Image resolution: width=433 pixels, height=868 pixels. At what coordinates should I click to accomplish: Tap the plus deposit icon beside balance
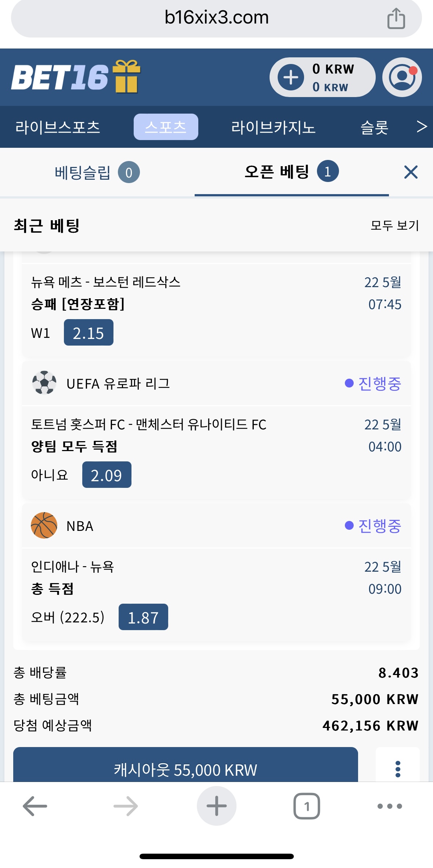coord(291,77)
